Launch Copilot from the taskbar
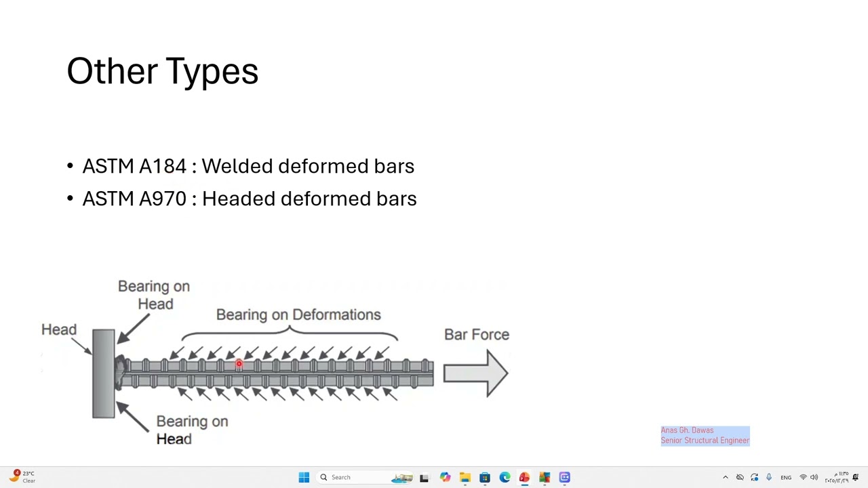Image resolution: width=868 pixels, height=488 pixels. click(x=445, y=477)
